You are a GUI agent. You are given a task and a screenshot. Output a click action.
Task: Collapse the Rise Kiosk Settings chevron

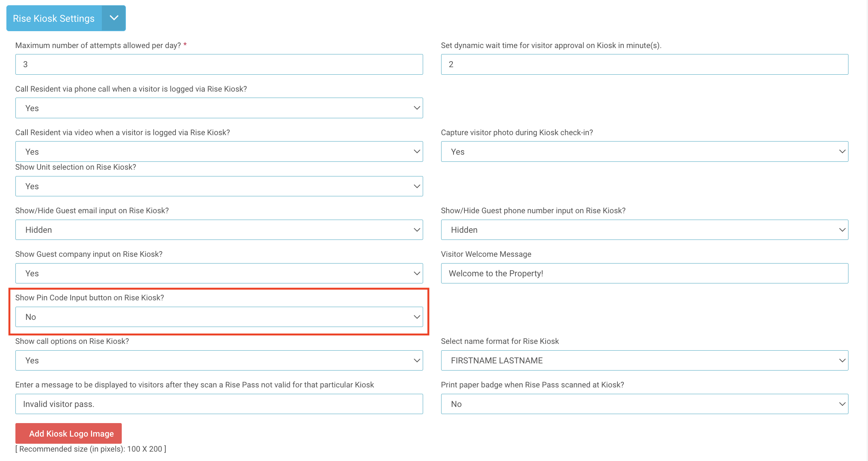pos(114,18)
